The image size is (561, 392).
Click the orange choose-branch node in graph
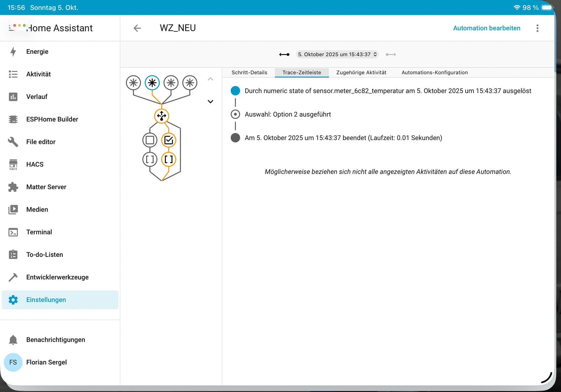click(161, 116)
